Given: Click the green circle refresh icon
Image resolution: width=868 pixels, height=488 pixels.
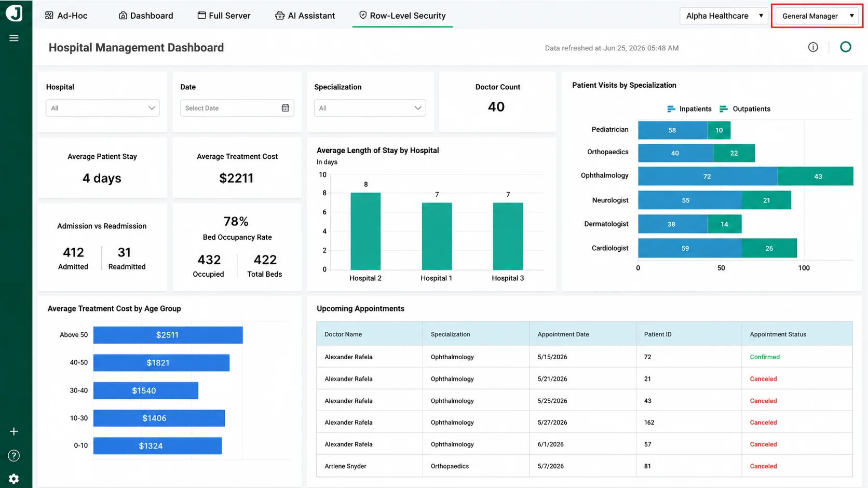Looking at the screenshot, I should [x=846, y=47].
